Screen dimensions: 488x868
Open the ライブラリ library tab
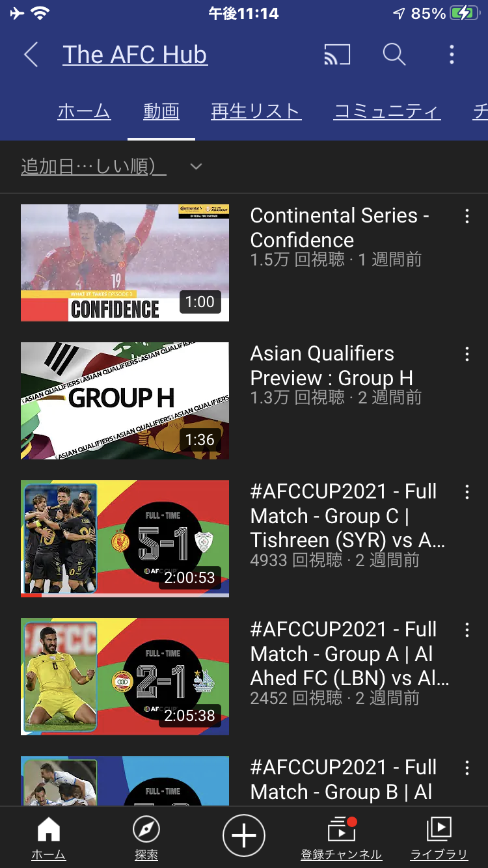tap(439, 838)
